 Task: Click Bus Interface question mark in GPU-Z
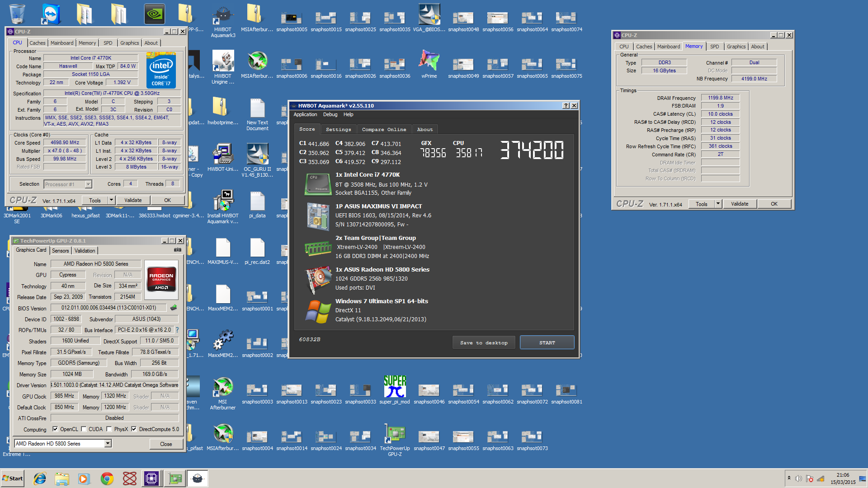pyautogui.click(x=177, y=330)
